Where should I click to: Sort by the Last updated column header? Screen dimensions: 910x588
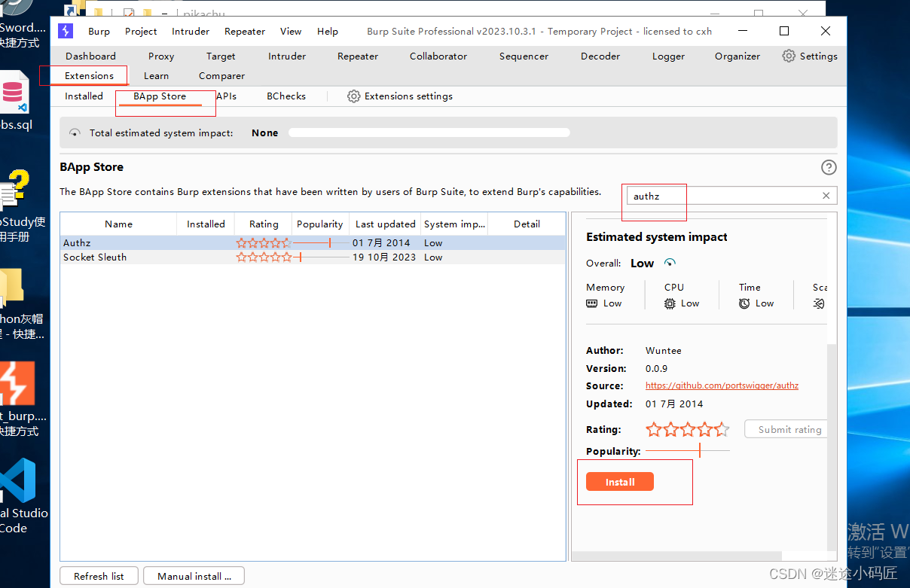[x=385, y=224]
